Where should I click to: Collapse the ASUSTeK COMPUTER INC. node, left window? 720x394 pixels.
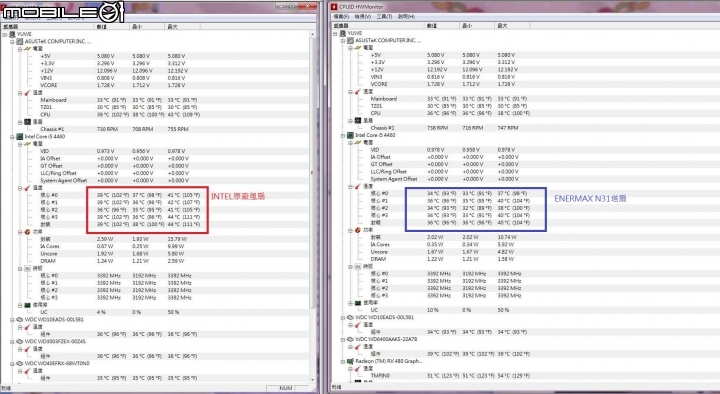(12, 41)
